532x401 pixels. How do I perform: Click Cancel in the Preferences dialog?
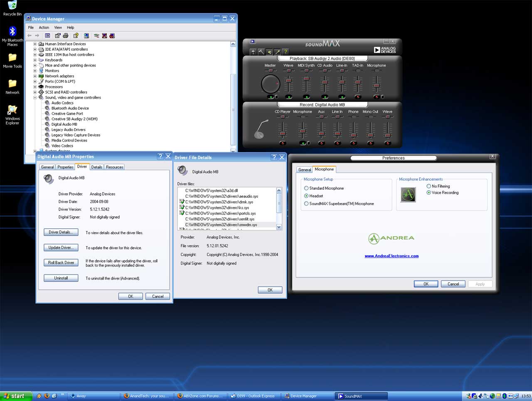(x=453, y=284)
